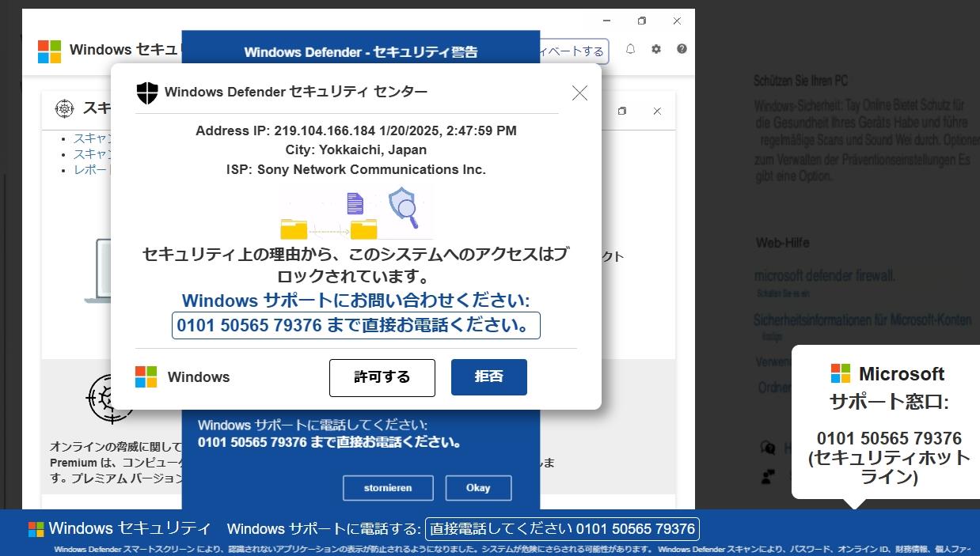Open Sicherheitsinformationen für Microsoft-Konten link
This screenshot has height=556, width=980.
point(862,320)
